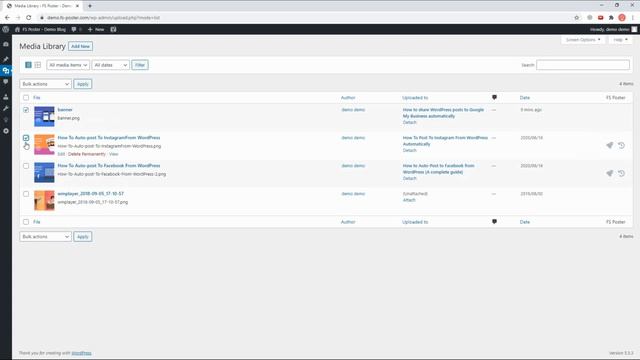Open the FS Poster Demo Blog site menu
640x360 pixels.
coord(40,29)
